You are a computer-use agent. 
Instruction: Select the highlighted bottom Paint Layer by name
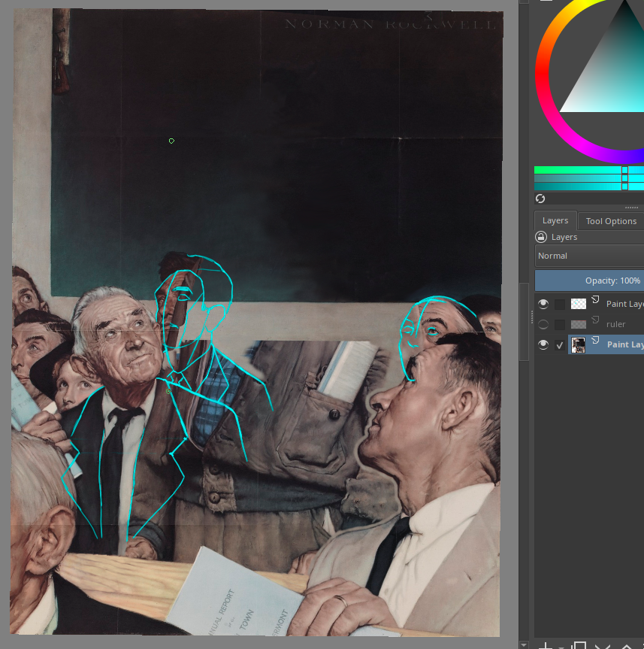click(x=625, y=344)
